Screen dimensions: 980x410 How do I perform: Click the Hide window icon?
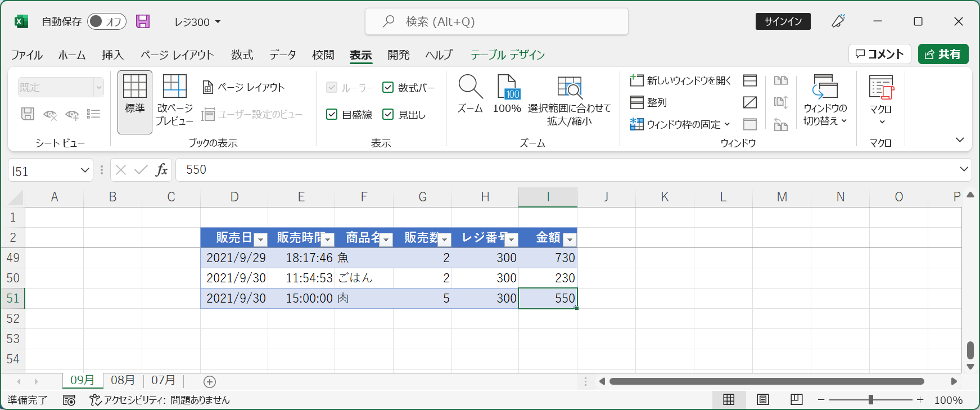tap(750, 102)
